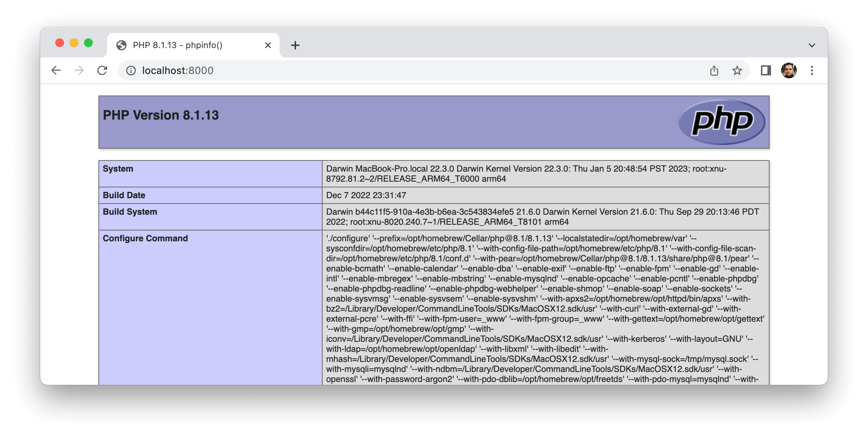This screenshot has width=868, height=438.
Task: Go back using the browser back arrow
Action: click(56, 70)
